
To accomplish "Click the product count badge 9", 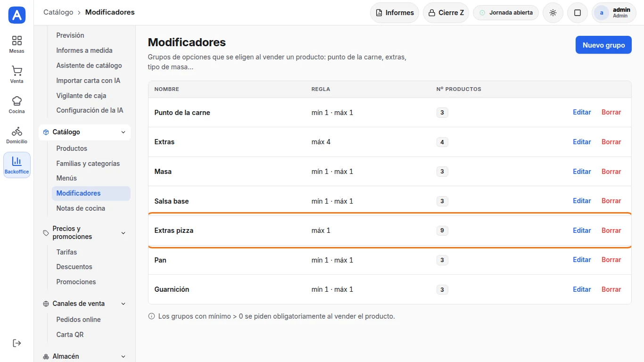I will coord(442,230).
